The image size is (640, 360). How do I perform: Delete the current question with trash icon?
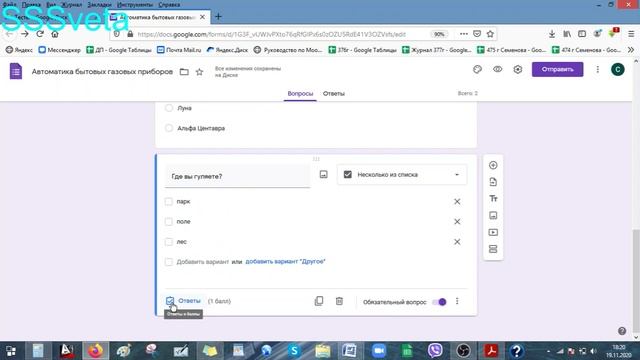click(x=339, y=301)
